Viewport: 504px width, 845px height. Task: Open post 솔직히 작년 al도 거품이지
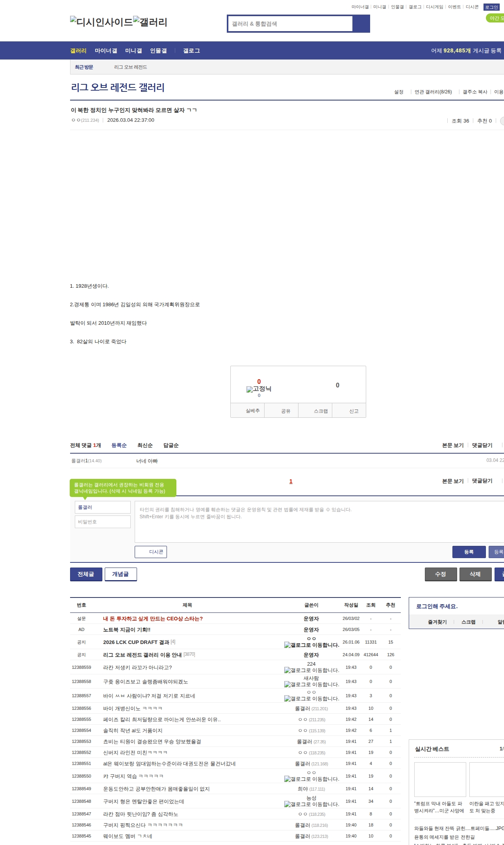[x=133, y=731]
